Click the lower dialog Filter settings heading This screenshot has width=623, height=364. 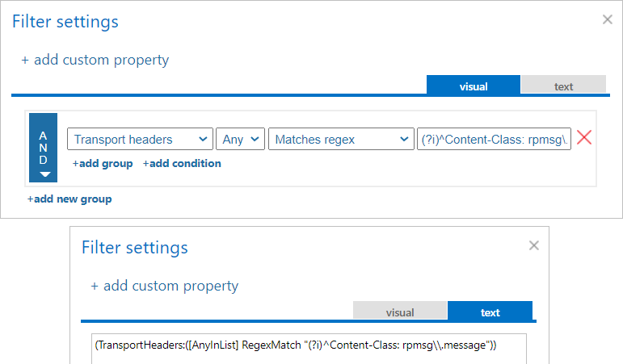click(x=135, y=247)
